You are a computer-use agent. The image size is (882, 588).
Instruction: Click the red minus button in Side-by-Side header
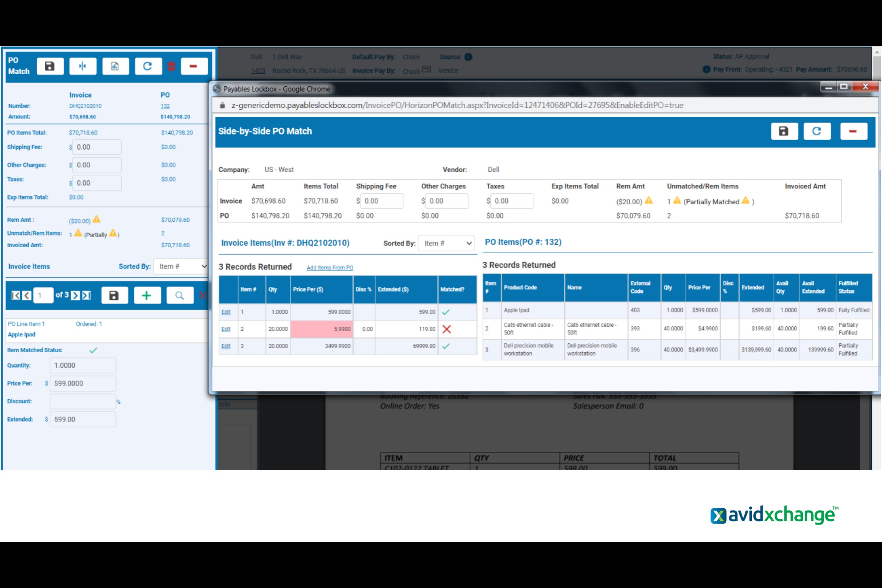(x=854, y=131)
